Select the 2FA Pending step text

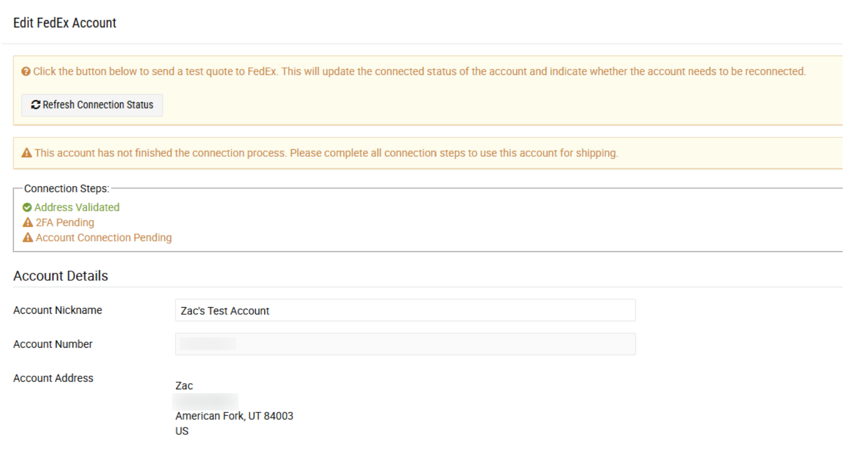(65, 223)
